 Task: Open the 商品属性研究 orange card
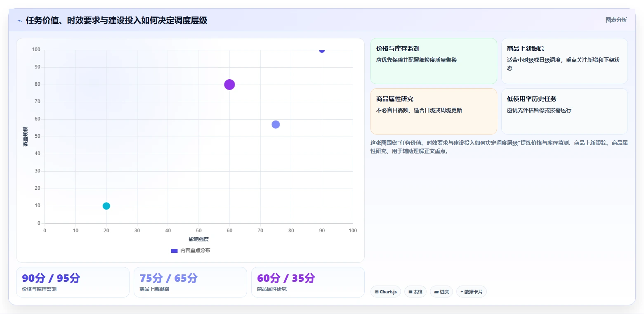tap(434, 111)
